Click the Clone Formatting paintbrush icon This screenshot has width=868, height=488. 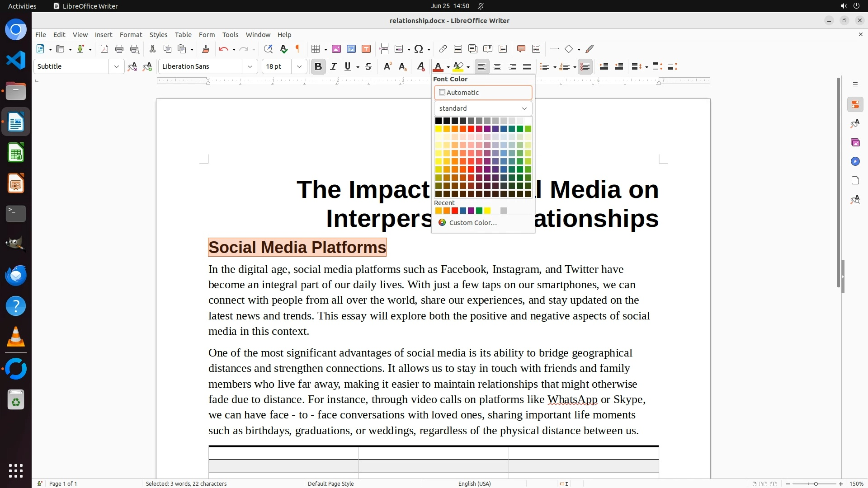[206, 49]
